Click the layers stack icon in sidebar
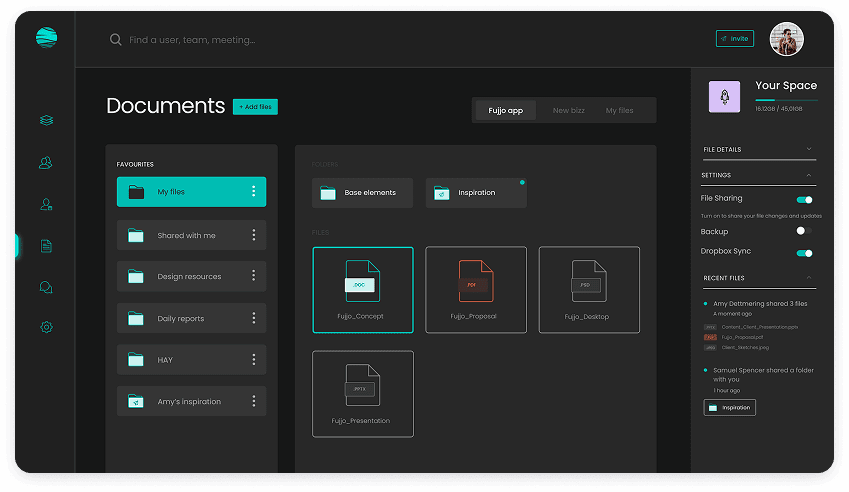Viewport: 849px width, 492px height. [46, 121]
